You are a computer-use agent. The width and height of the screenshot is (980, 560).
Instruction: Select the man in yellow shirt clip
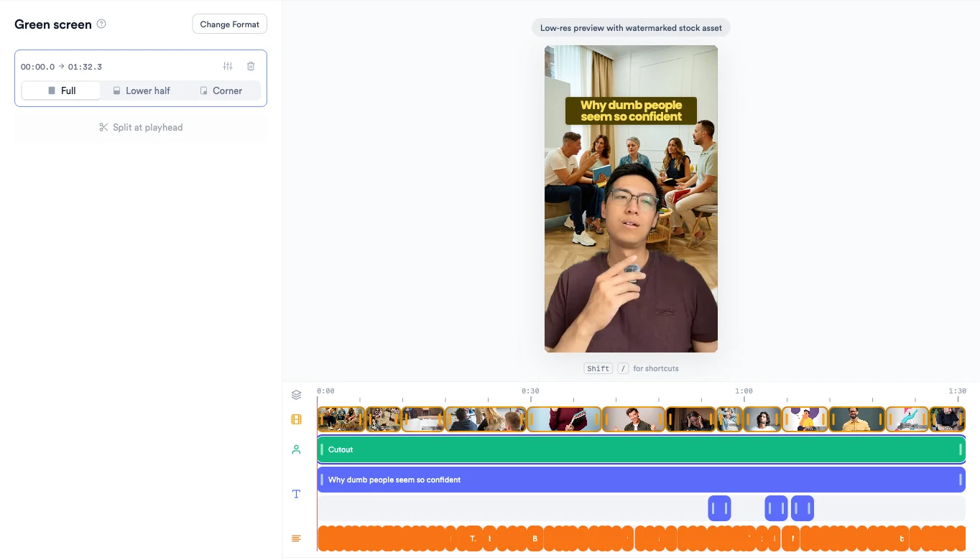coord(857,419)
